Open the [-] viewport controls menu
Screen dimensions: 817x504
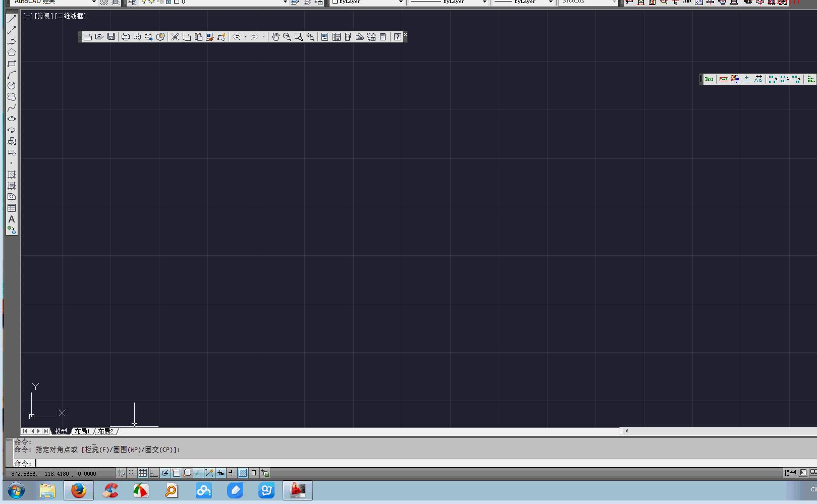coord(28,16)
